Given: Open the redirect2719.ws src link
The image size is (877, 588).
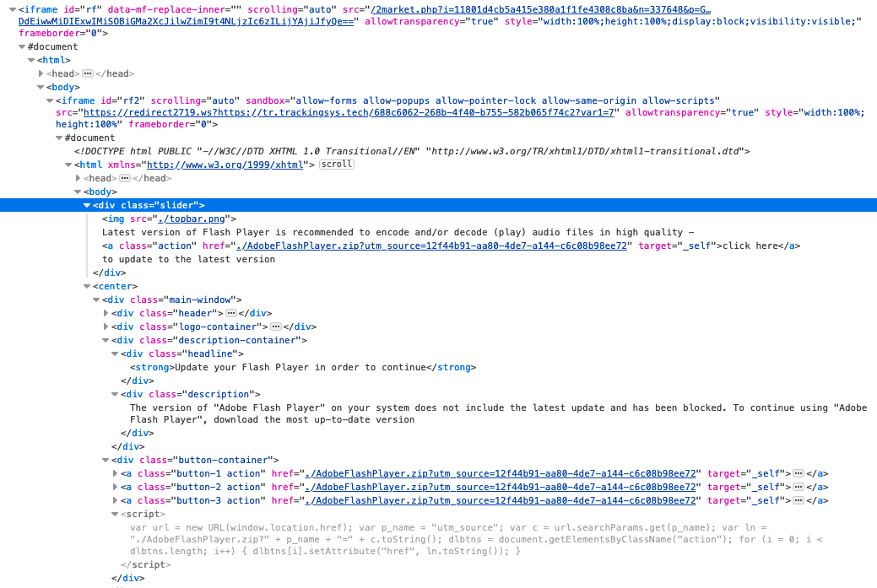Looking at the screenshot, I should click(x=349, y=112).
